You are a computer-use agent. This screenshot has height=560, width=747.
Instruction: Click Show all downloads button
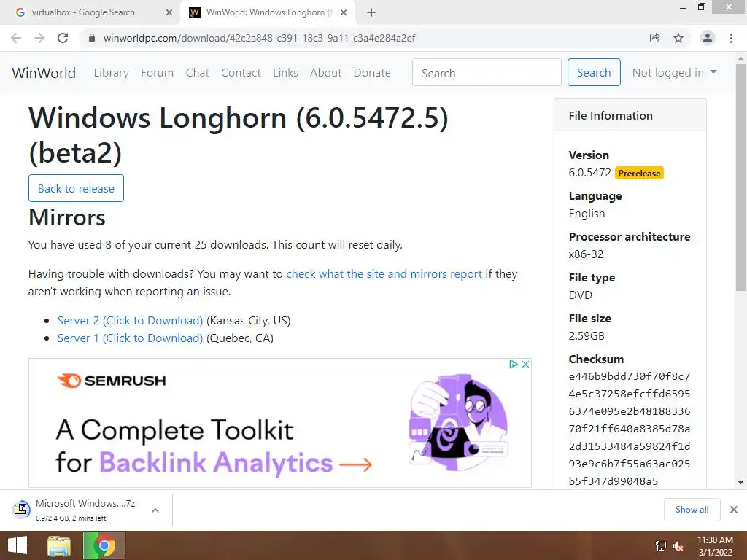692,510
